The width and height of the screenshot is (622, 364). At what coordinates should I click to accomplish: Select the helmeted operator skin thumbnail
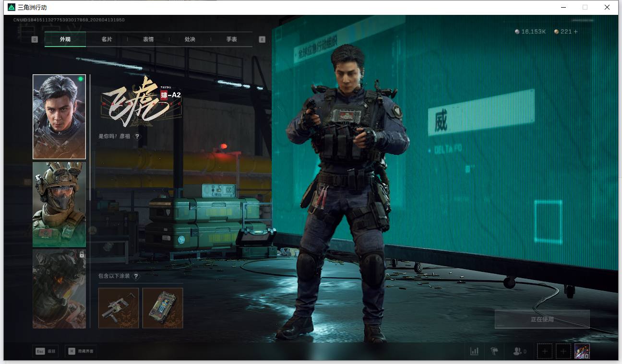(x=59, y=204)
